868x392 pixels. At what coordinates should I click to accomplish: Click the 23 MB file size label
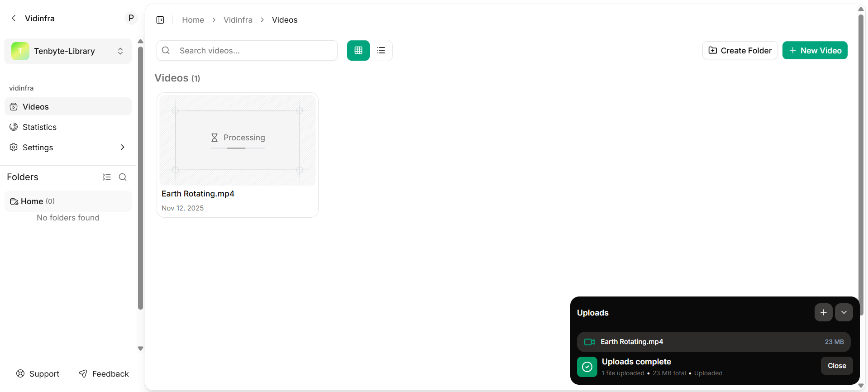point(834,342)
